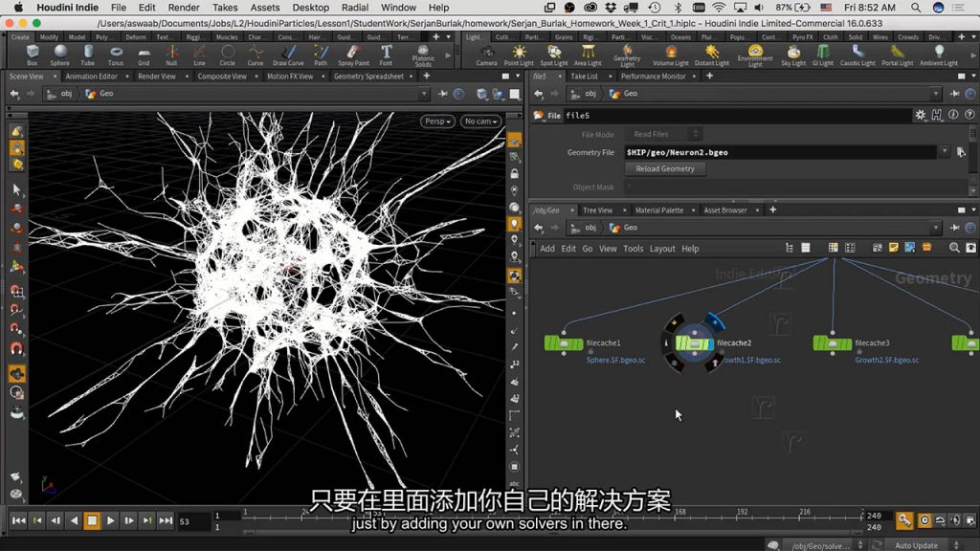Open the macOS Wi-Fi status menu
The image size is (980, 551).
pos(719,8)
